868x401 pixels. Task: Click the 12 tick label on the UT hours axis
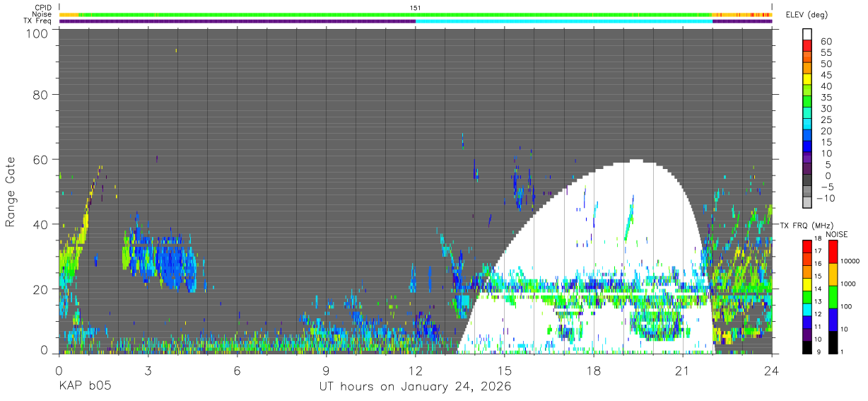[x=415, y=371]
